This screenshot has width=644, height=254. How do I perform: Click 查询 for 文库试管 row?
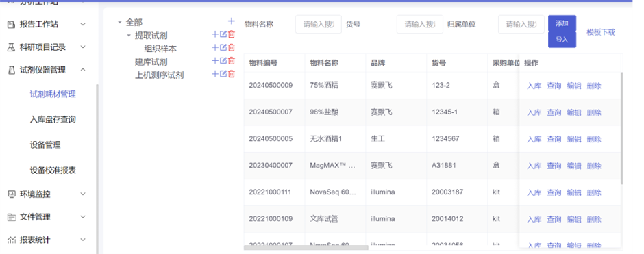(554, 219)
